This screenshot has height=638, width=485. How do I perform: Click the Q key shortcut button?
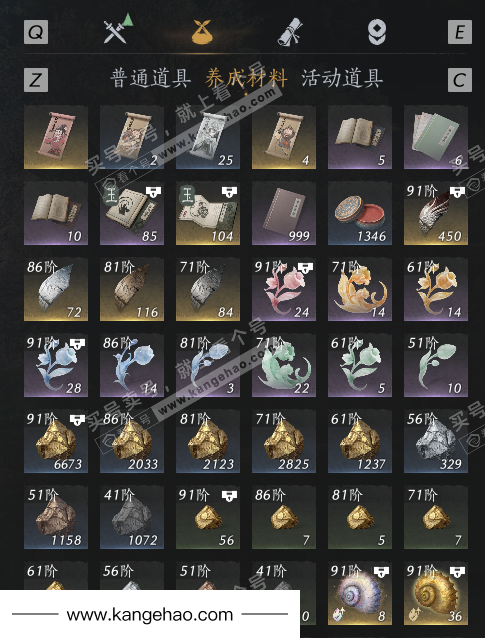[36, 32]
